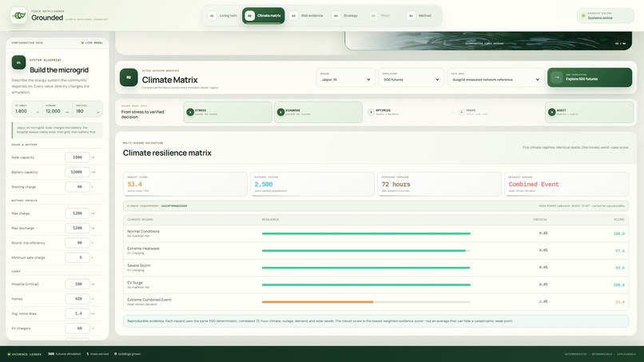Click the 02 Climate Matrix badge icon

[129, 78]
